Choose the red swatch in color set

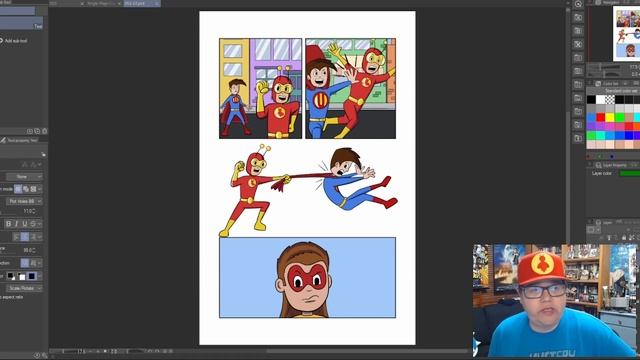(600, 118)
